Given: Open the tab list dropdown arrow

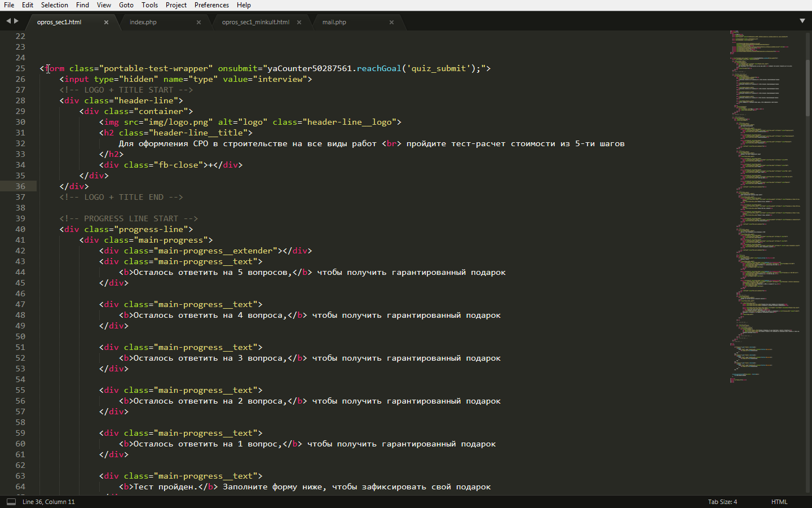Looking at the screenshot, I should coord(802,21).
